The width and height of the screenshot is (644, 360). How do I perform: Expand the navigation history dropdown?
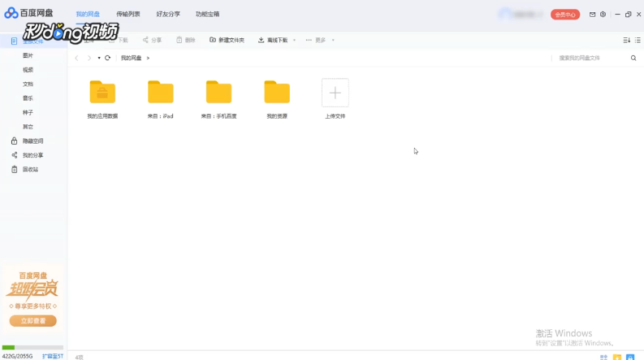pos(99,58)
